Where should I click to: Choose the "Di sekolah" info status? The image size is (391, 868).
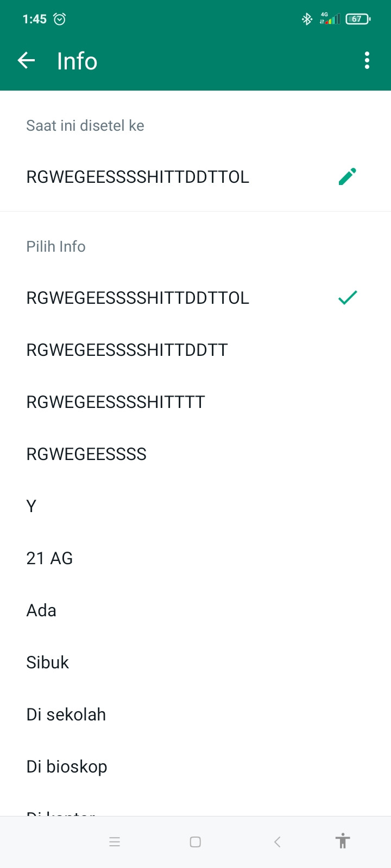[66, 714]
